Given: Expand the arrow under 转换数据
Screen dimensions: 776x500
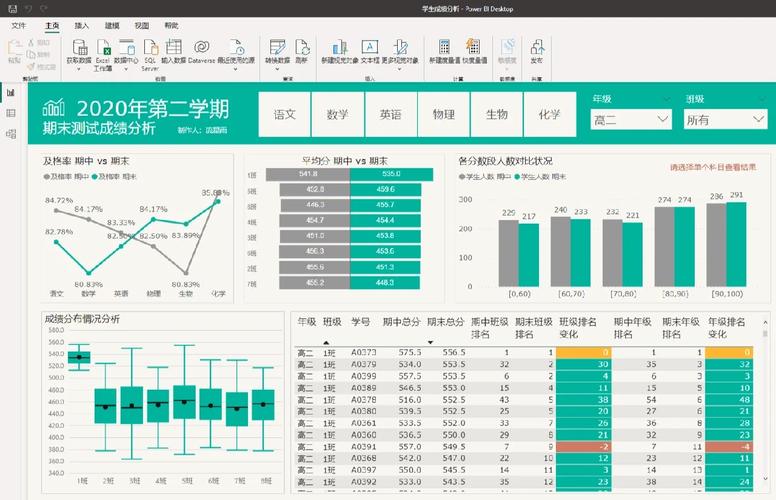Looking at the screenshot, I should 278,69.
